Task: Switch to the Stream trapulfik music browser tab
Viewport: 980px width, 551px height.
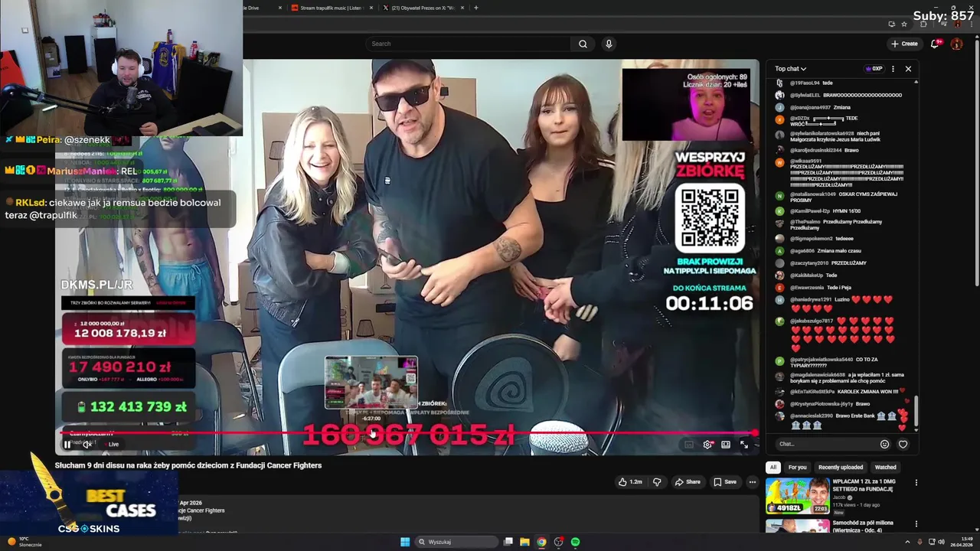Action: [x=330, y=8]
